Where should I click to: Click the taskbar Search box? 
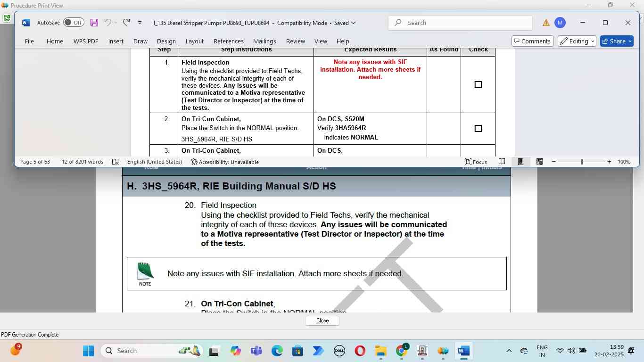pyautogui.click(x=151, y=351)
